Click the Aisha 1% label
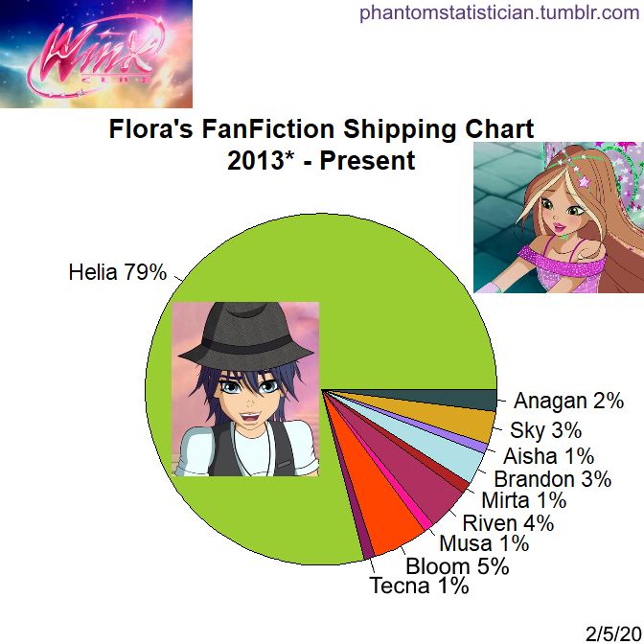This screenshot has width=644, height=644. (549, 456)
